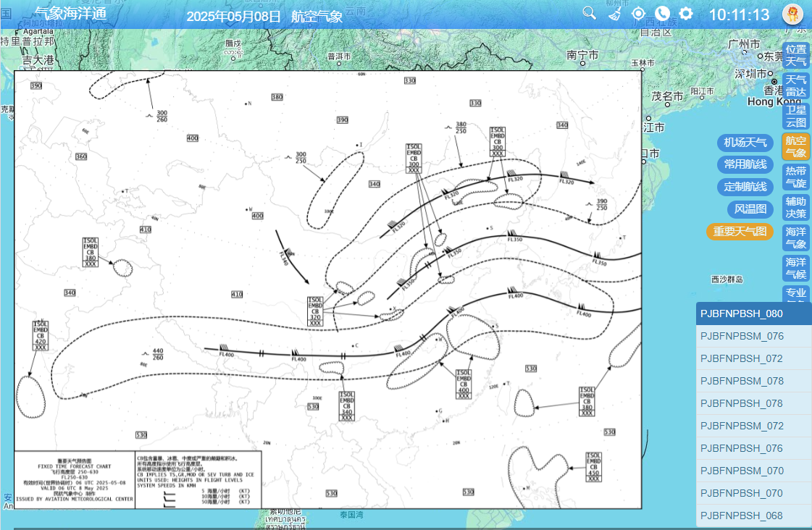The image size is (812, 530).
Task: Select chart PJBFNPBSH_080 in the list
Action: pyautogui.click(x=753, y=314)
